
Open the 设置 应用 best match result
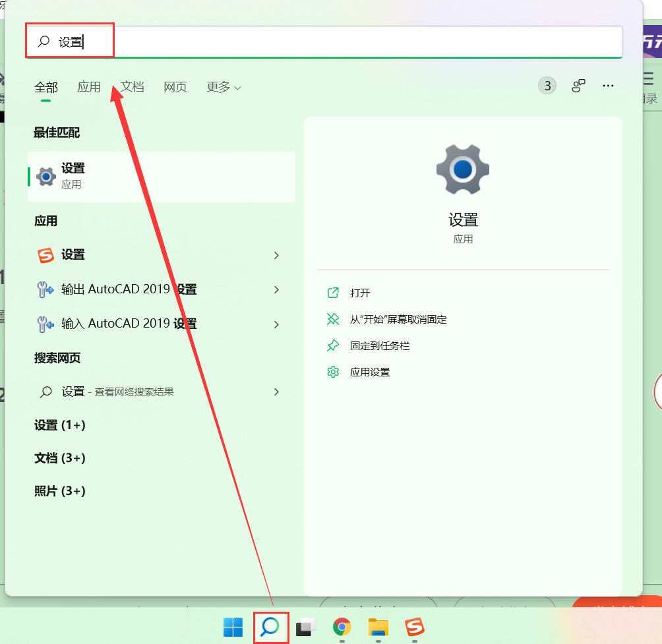pos(162,177)
